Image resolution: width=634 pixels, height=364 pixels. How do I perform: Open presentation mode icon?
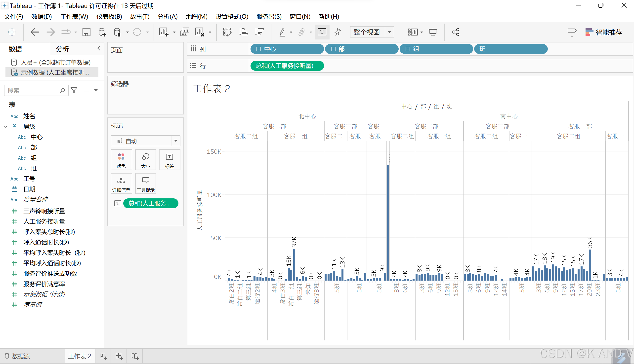pyautogui.click(x=433, y=32)
